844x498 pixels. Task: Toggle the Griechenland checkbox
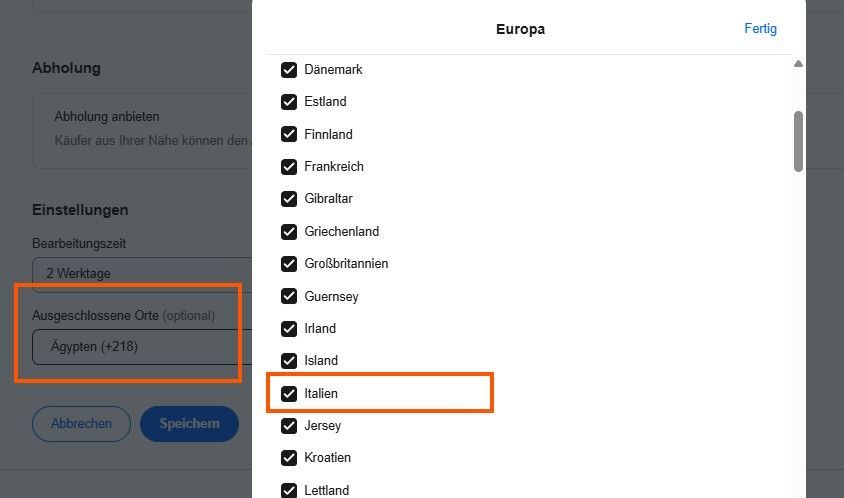[x=289, y=232]
